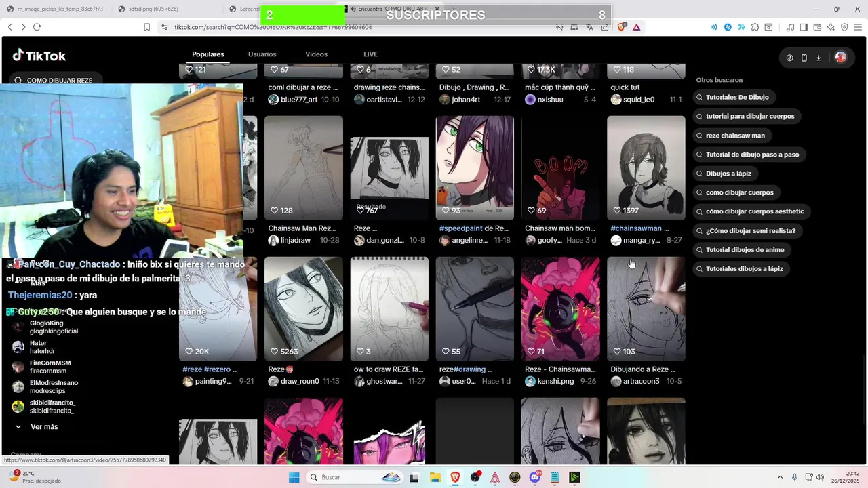This screenshot has width=868, height=488.
Task: Open the video thumbnail with 1397 likes
Action: pos(646,167)
